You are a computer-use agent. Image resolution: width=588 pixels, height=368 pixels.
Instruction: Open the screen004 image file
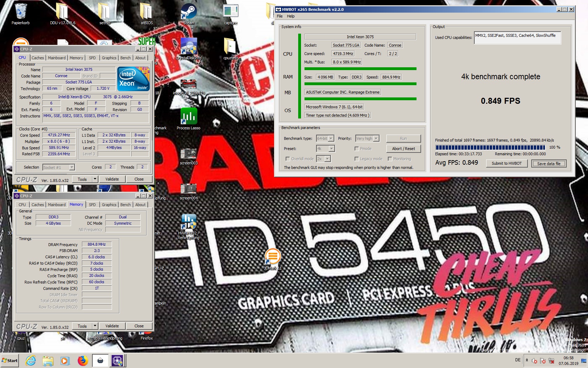coord(189,191)
